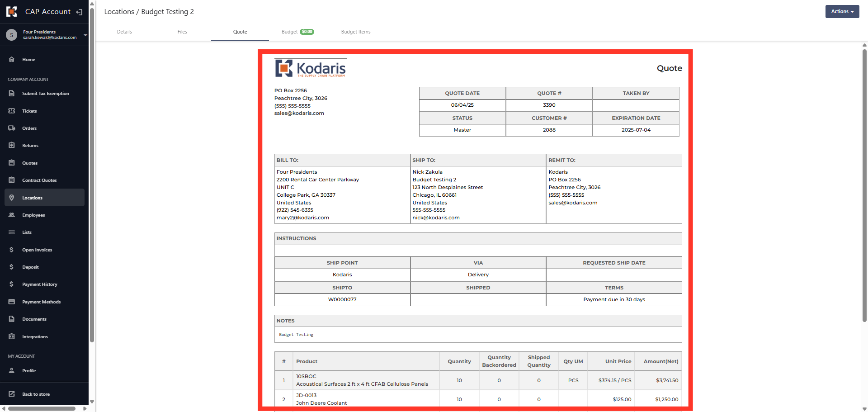Click the Back to store external link icon
The image size is (868, 412).
[12, 394]
